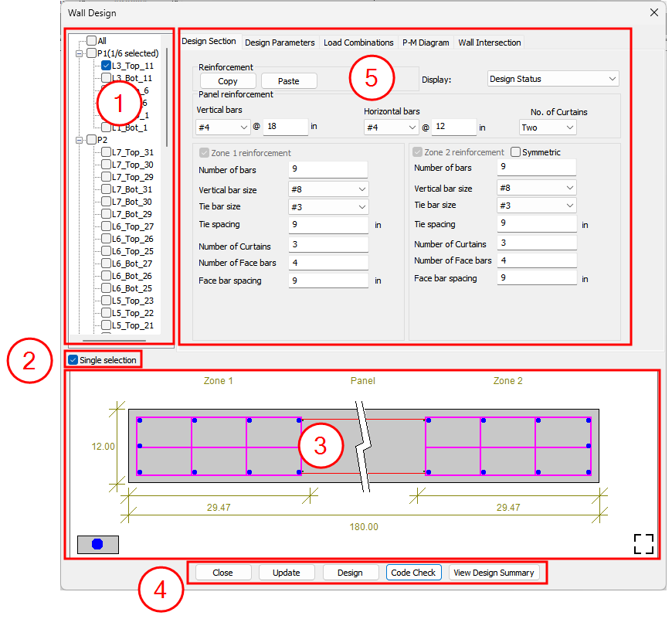Switch to the P-M Diagram tab
672x619 pixels.
click(426, 43)
